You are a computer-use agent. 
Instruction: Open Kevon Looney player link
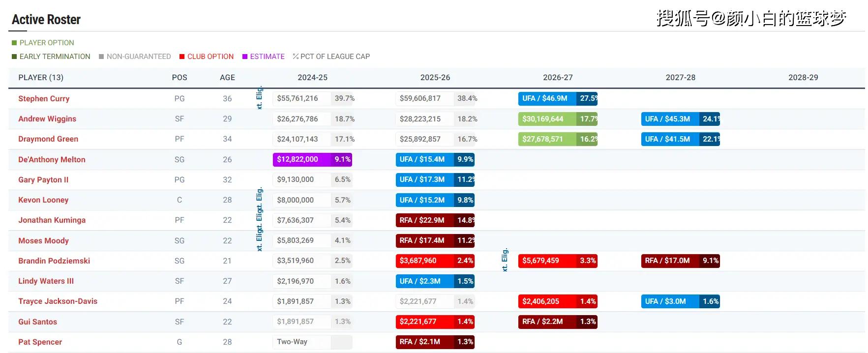(x=43, y=200)
